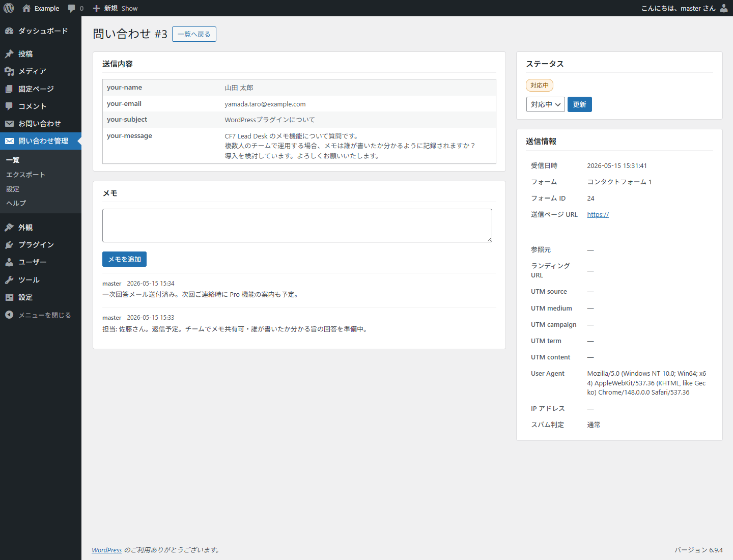
Task: Click the メモを追加 button
Action: pos(125,259)
